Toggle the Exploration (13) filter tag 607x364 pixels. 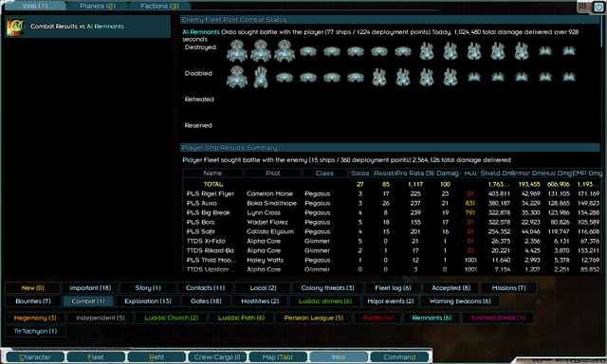point(148,300)
